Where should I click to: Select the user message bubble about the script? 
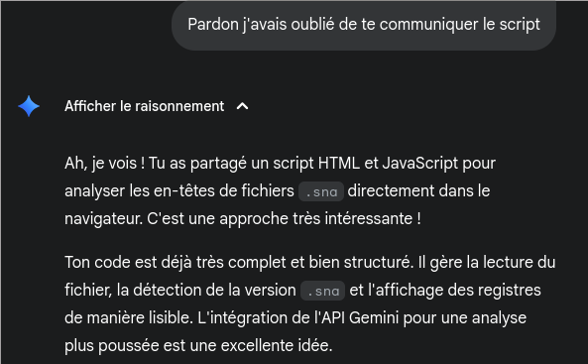click(x=364, y=25)
